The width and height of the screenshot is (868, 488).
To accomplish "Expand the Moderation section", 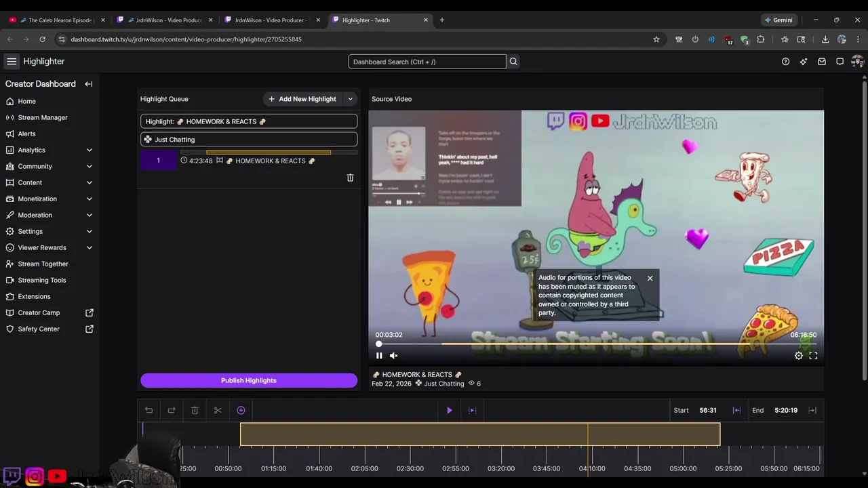I will tap(90, 215).
